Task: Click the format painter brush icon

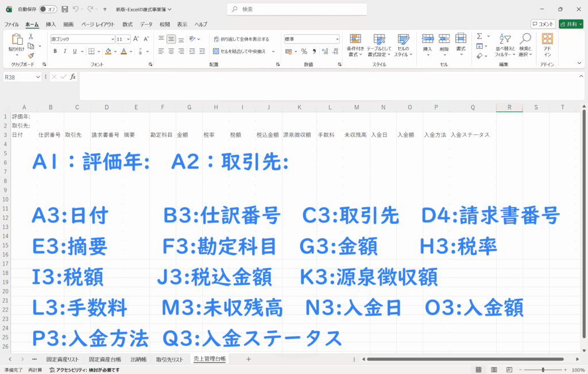Action: pos(30,56)
